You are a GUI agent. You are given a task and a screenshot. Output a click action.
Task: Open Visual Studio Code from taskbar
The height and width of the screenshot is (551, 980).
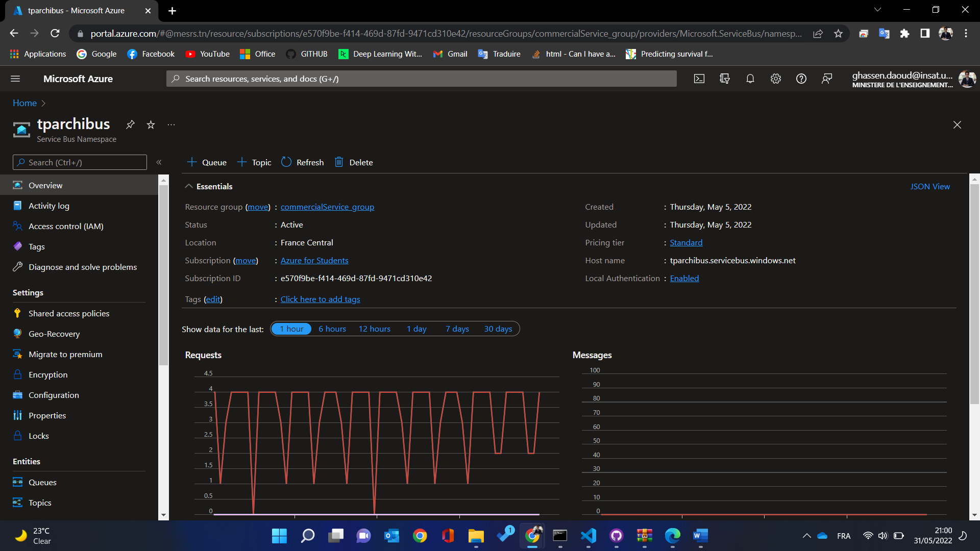click(588, 535)
